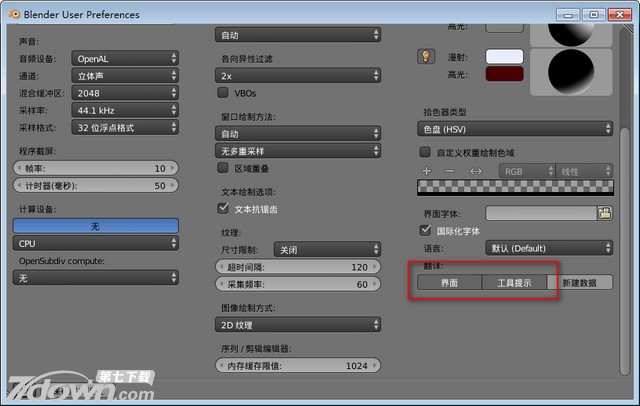Open the 窗口绘制方法 自动 dropdown

tap(298, 134)
